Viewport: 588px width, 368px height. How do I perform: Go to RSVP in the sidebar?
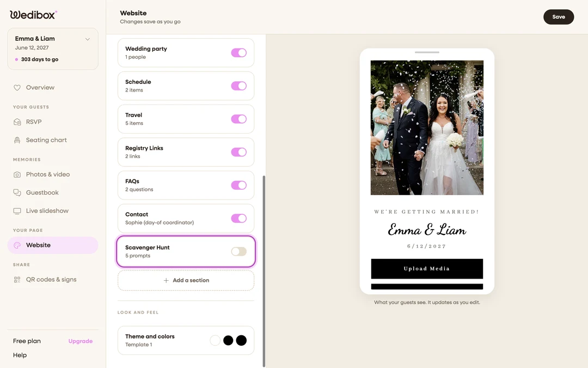53,122
